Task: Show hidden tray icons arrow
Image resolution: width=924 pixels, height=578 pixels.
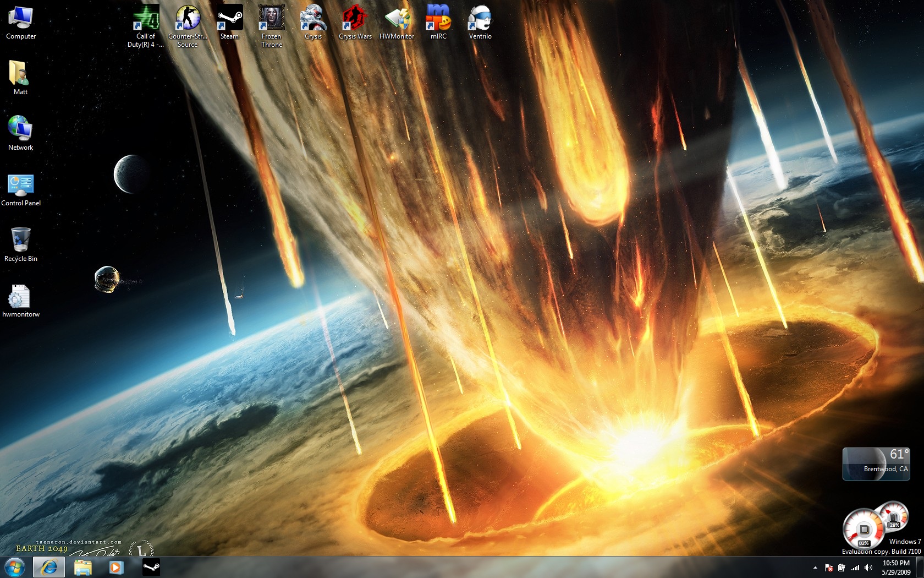Action: 815,568
